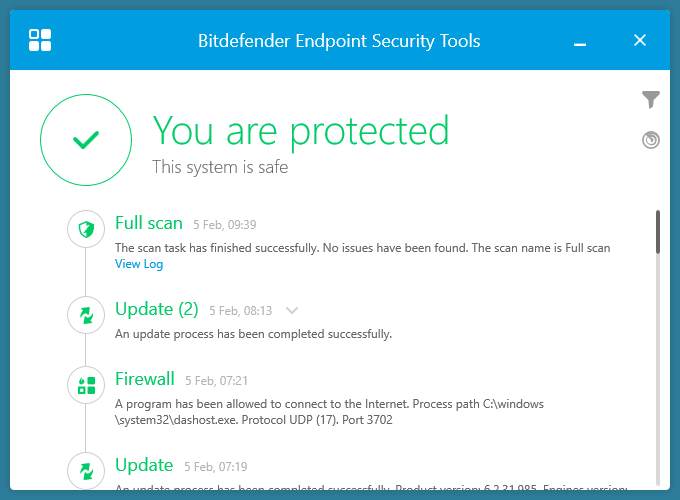The height and width of the screenshot is (500, 680).
Task: Expand the Update (2) chevron arrow
Action: pyautogui.click(x=292, y=310)
